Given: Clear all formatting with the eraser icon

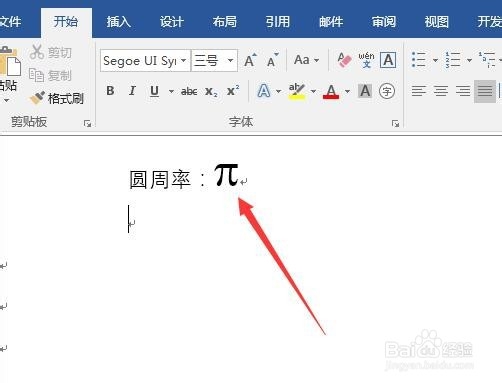Looking at the screenshot, I should (344, 60).
